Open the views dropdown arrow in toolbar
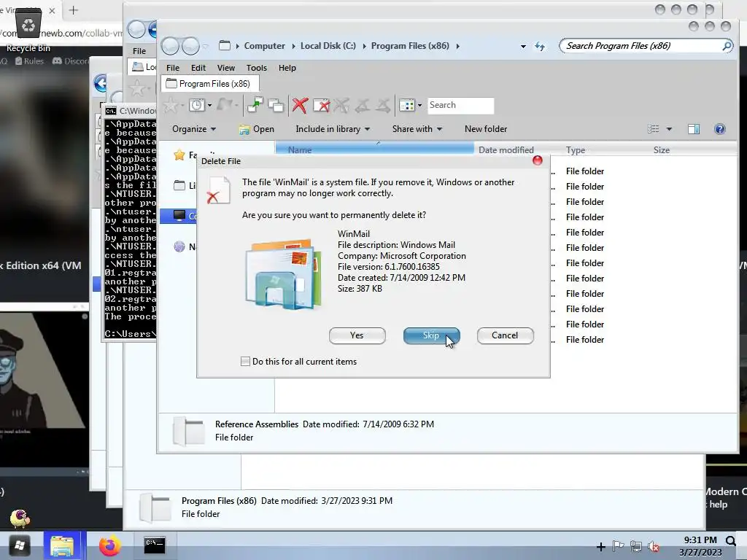The width and height of the screenshot is (747, 560). [419, 105]
